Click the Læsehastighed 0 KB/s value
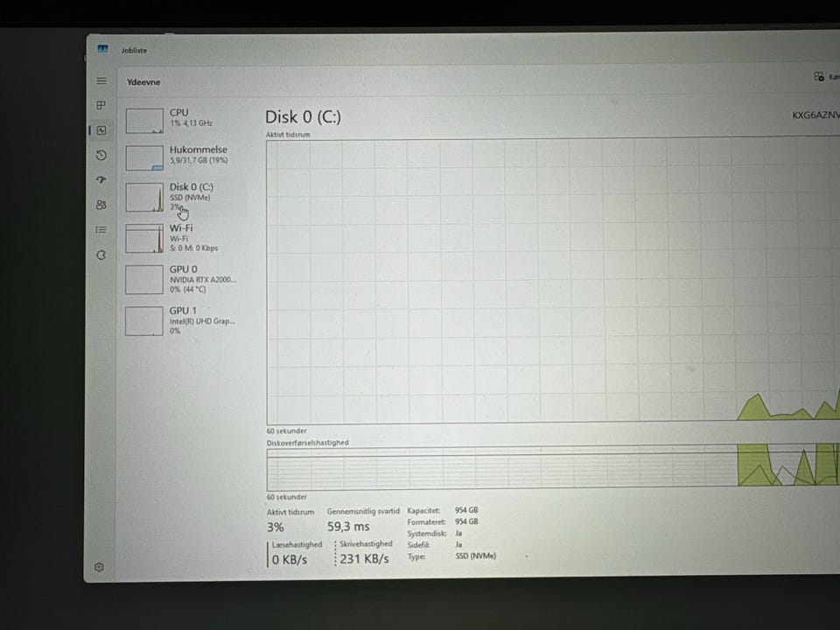This screenshot has height=630, width=840. pyautogui.click(x=290, y=560)
